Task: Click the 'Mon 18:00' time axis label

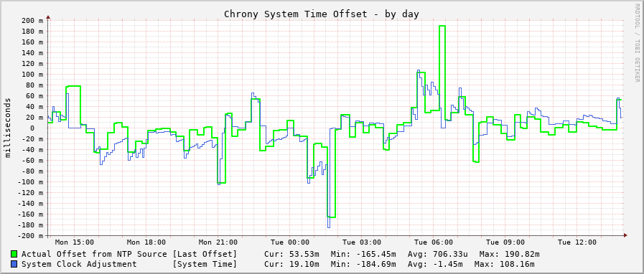Action: point(146,242)
